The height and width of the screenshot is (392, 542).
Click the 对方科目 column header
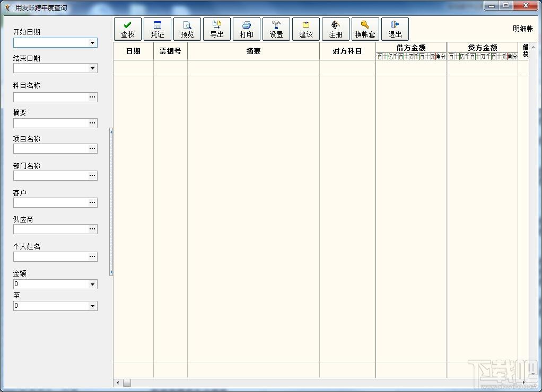click(347, 51)
